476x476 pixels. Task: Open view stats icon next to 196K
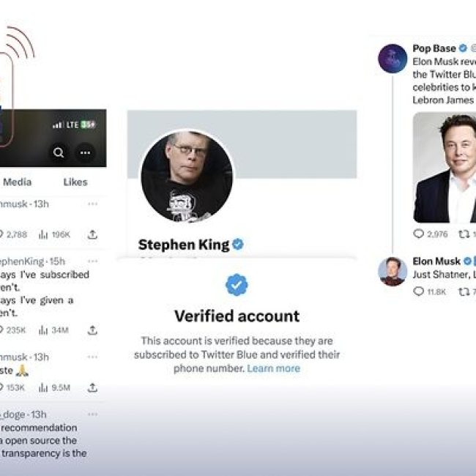(43, 234)
